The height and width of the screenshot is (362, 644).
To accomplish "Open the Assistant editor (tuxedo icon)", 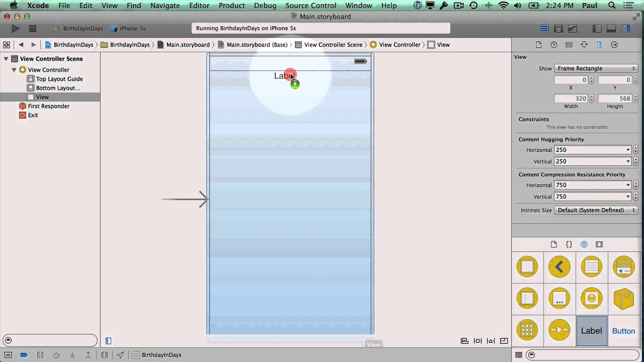I will 558,29.
